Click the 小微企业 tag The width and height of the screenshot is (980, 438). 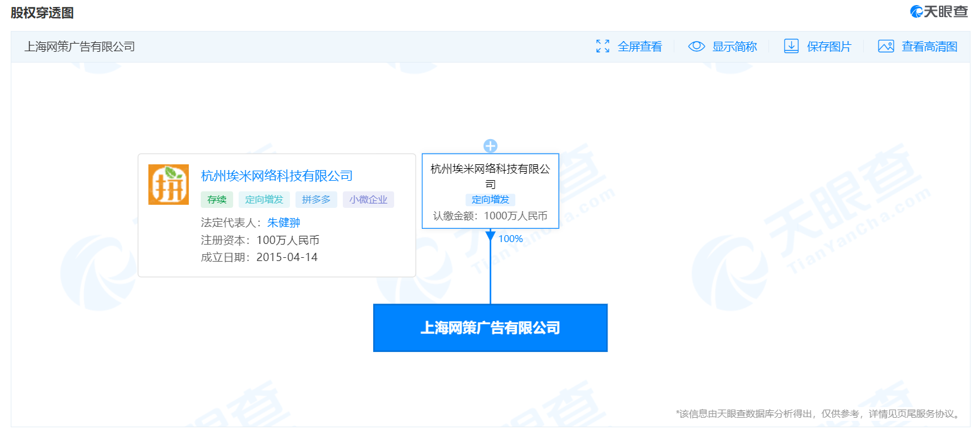pos(369,200)
